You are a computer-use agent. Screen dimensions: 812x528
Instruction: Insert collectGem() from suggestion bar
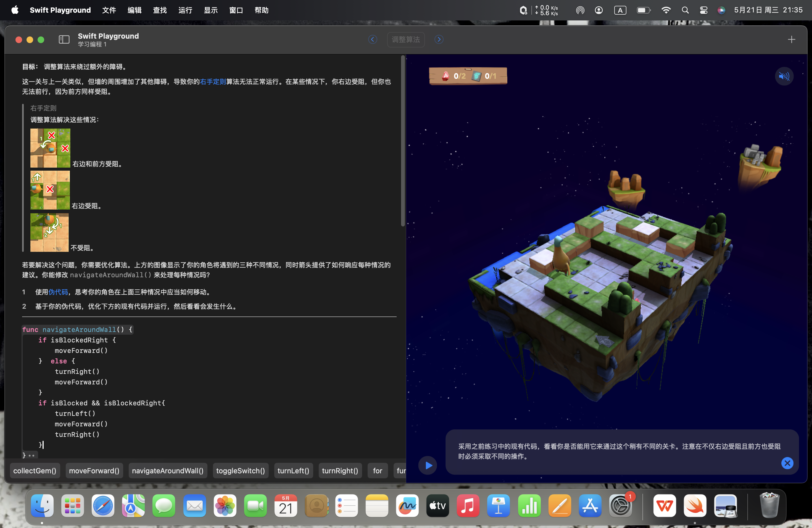tap(35, 471)
